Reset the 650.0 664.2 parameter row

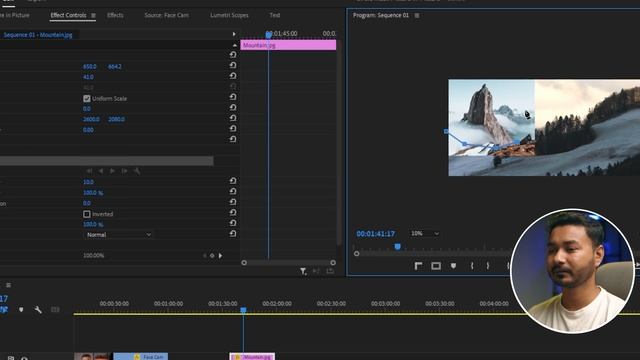pos(233,65)
